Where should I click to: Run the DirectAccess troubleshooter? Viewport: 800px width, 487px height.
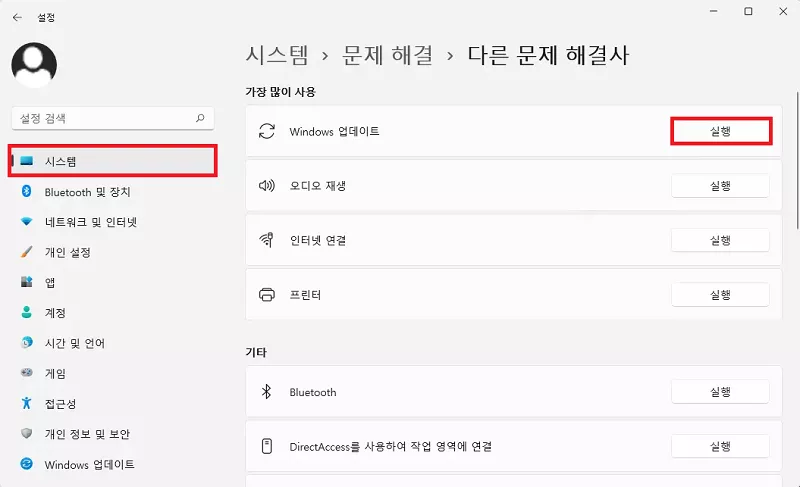click(720, 446)
